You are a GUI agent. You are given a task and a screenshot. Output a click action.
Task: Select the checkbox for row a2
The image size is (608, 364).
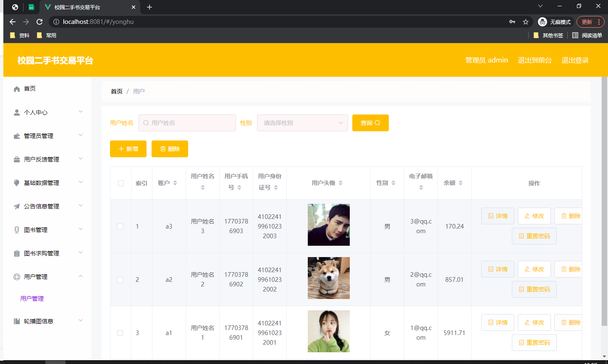click(120, 280)
